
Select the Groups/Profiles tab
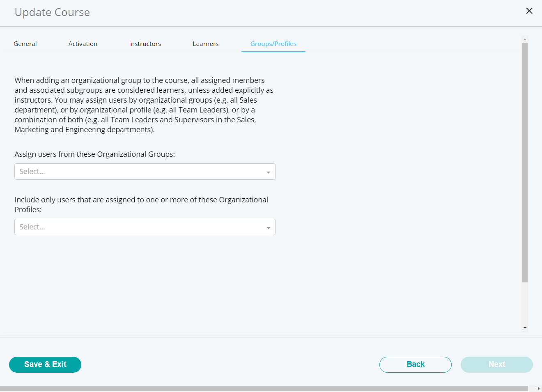tap(273, 44)
